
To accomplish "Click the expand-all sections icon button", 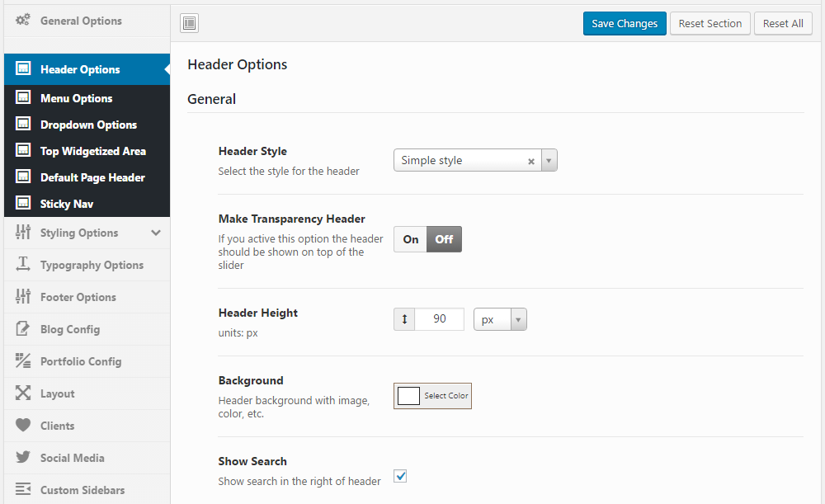I will [x=190, y=24].
